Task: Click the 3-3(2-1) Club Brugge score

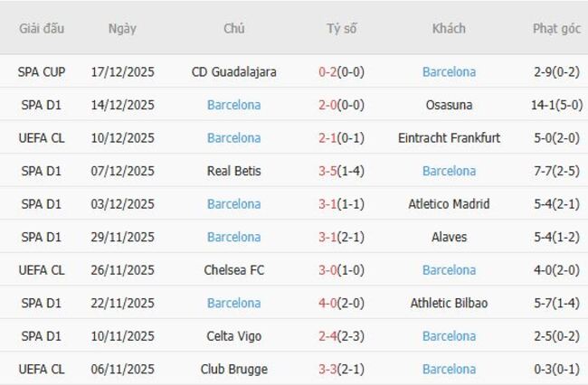Action: [341, 369]
